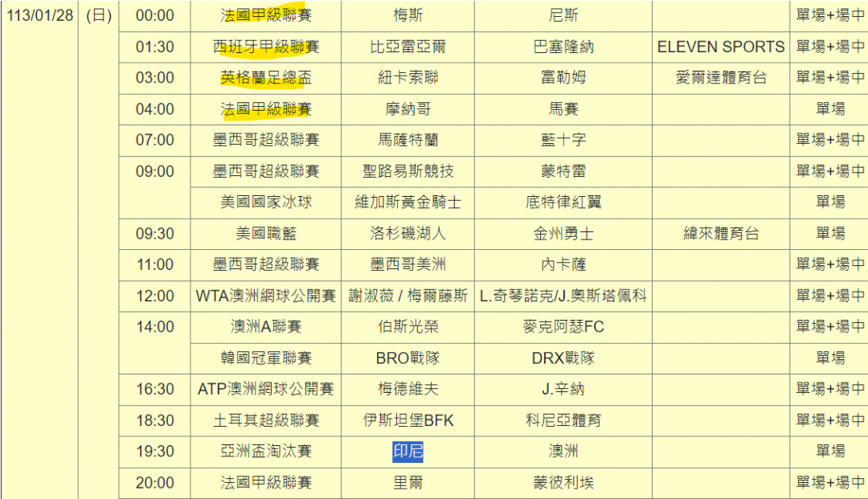Image resolution: width=868 pixels, height=499 pixels.
Task: Click team 科尼亞體育
Action: tap(563, 420)
